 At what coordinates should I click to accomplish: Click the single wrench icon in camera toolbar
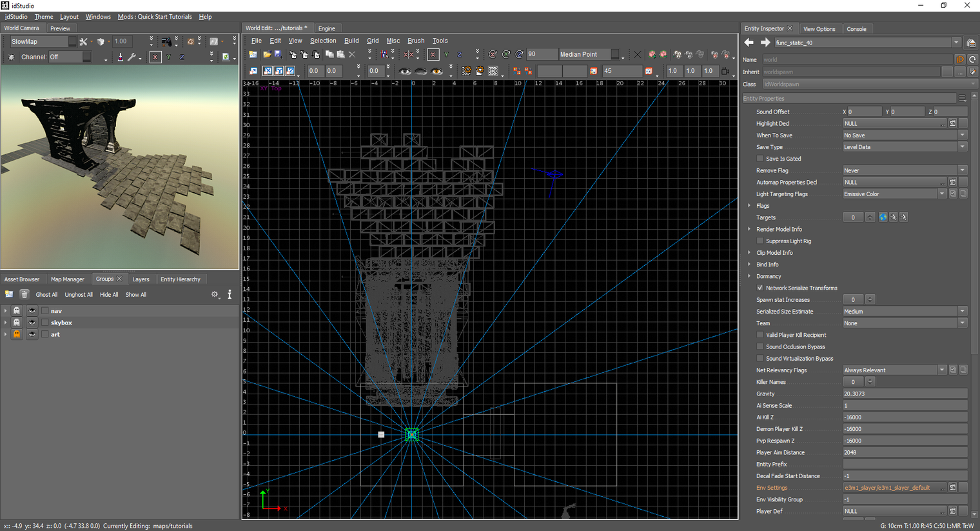(x=132, y=57)
